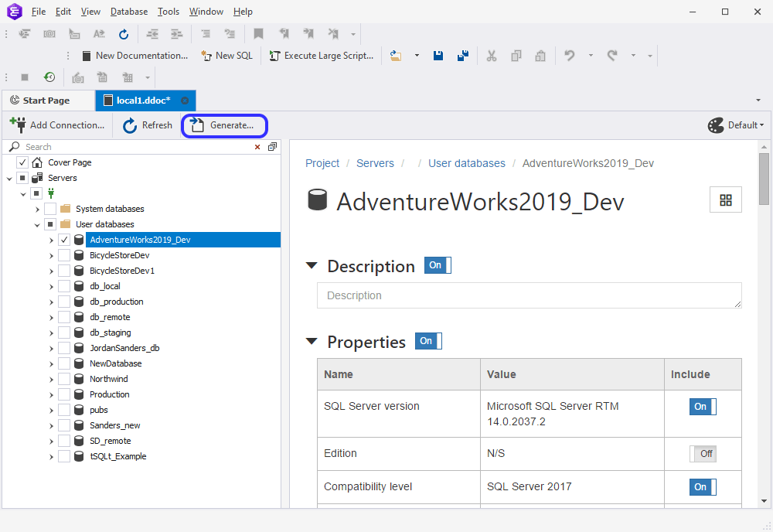Uncheck AdventureWorks2019_Dev checkbox
773x532 pixels.
click(x=64, y=240)
